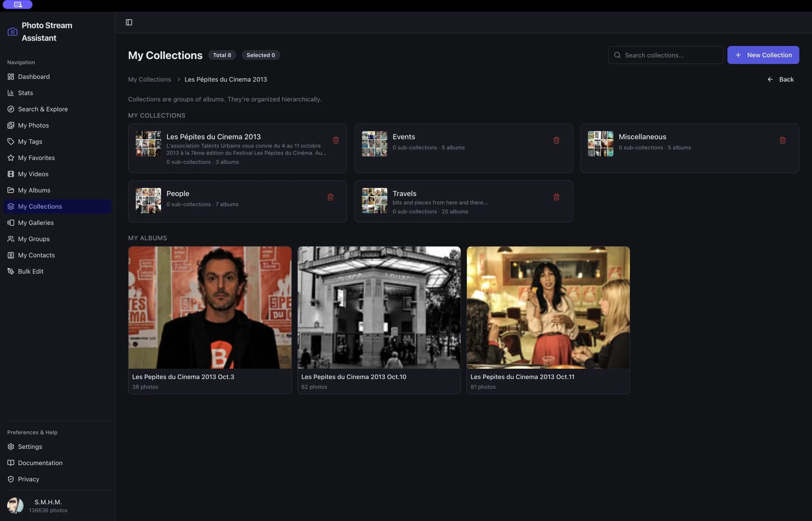
Task: Launch the Bulk Edit tool
Action: point(30,271)
